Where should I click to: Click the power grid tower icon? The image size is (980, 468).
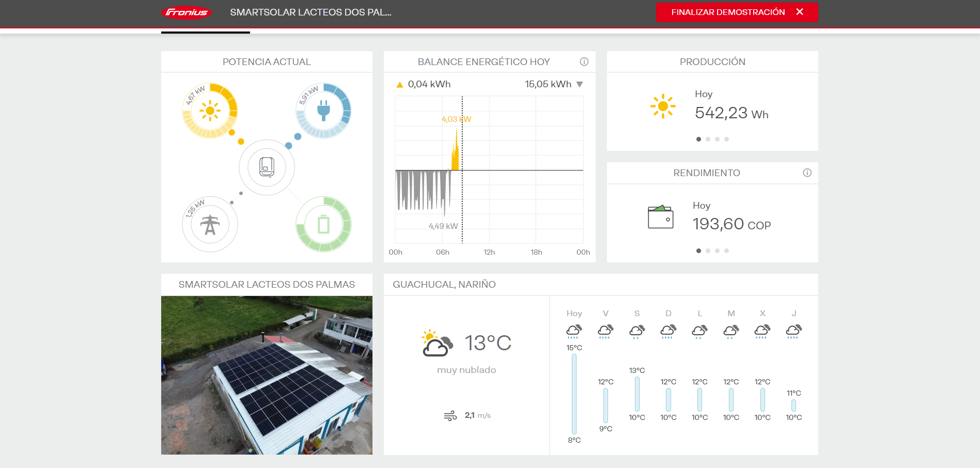click(210, 224)
